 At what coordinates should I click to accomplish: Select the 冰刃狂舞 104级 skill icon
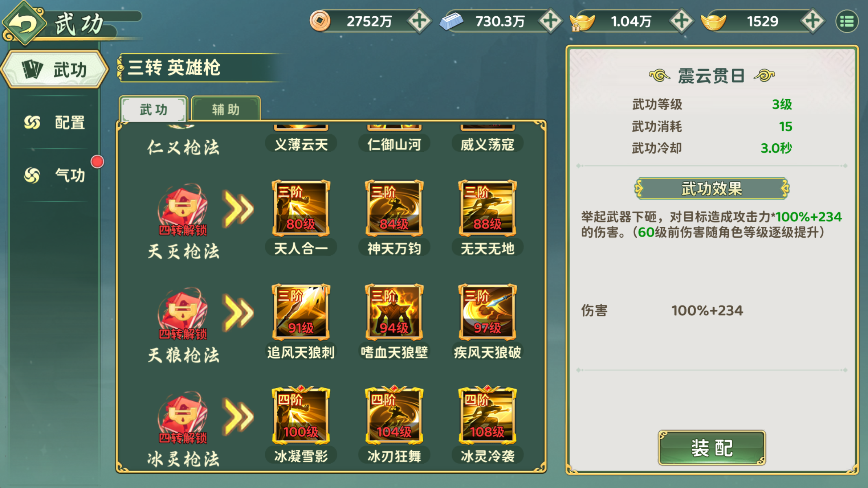pos(394,415)
